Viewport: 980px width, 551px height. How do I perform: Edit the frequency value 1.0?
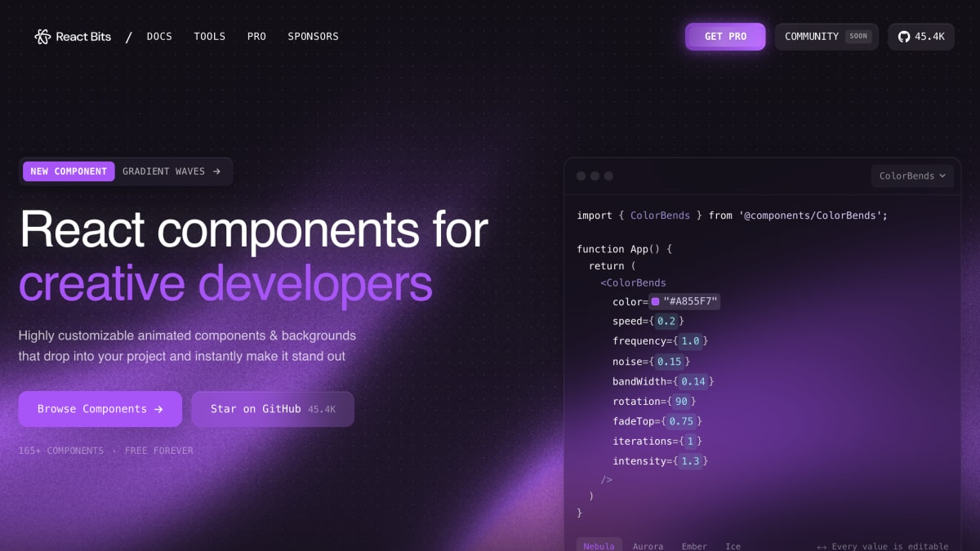[x=690, y=341]
